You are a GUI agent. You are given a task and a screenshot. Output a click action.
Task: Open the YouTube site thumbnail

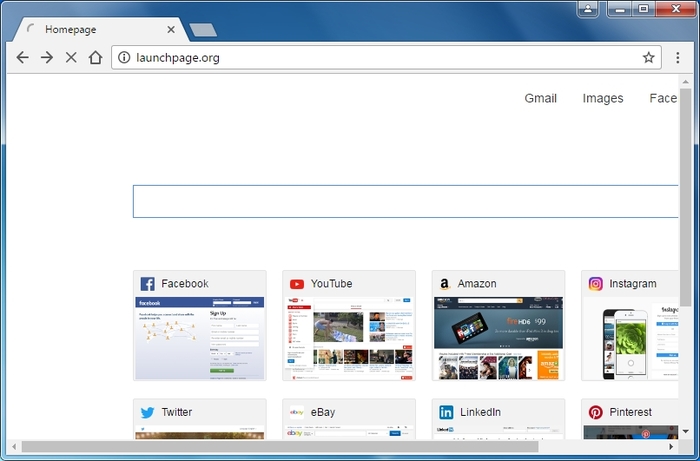click(x=349, y=338)
